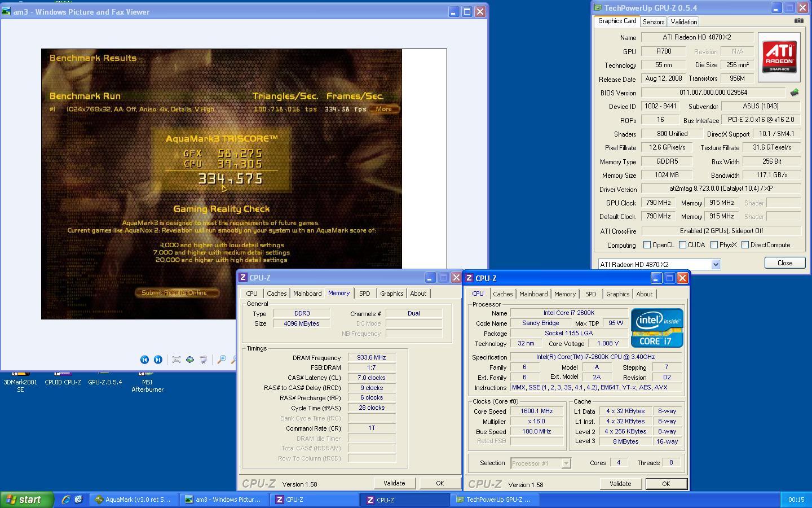Open Graphics tab in Memory CPU-Z window

coord(391,294)
